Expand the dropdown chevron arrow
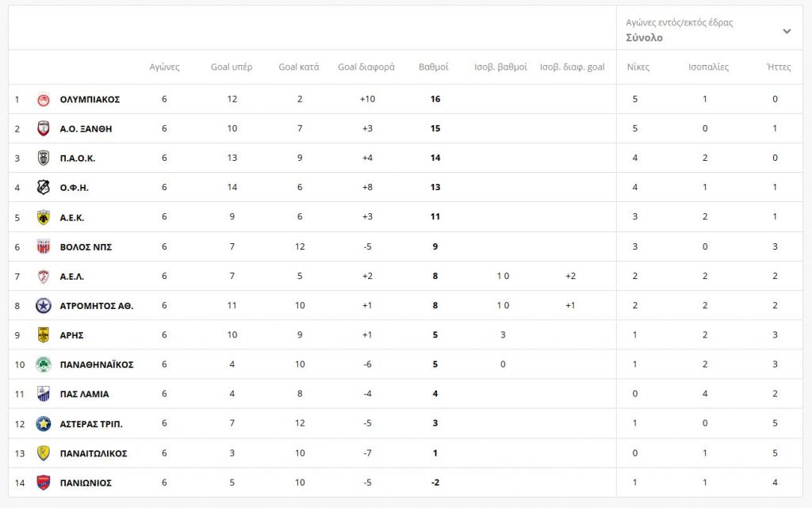This screenshot has height=508, width=812. [x=787, y=32]
